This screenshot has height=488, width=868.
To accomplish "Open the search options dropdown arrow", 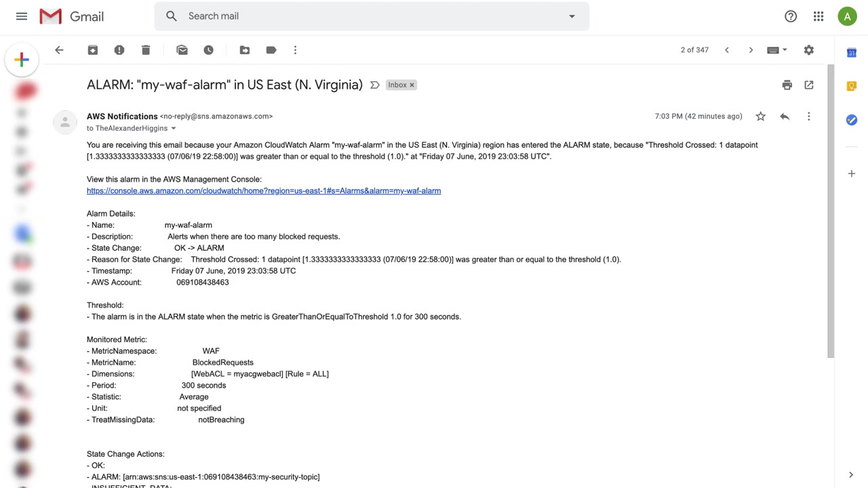I will [x=572, y=16].
